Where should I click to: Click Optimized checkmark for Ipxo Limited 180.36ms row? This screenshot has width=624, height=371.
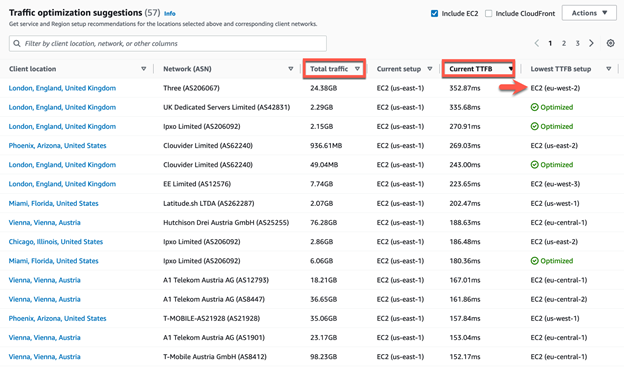[x=534, y=261]
